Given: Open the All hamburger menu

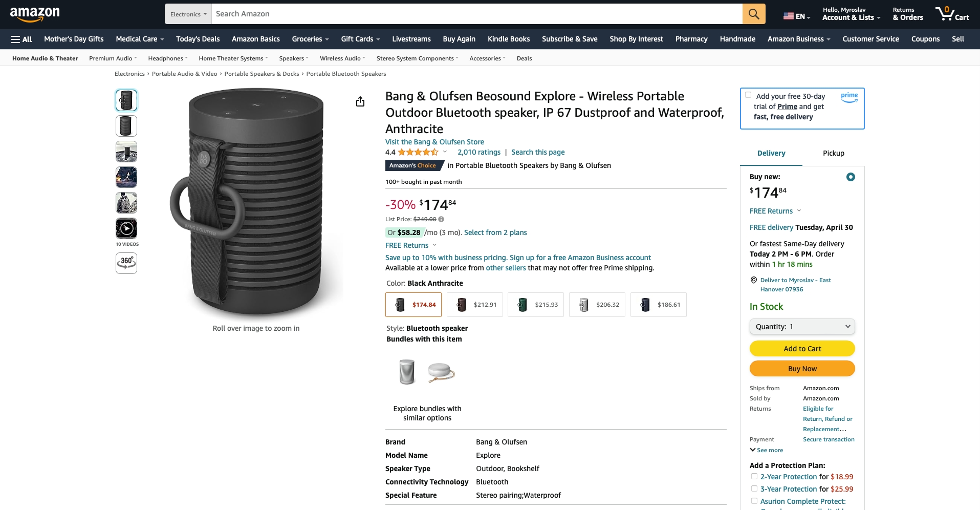Looking at the screenshot, I should tap(21, 39).
